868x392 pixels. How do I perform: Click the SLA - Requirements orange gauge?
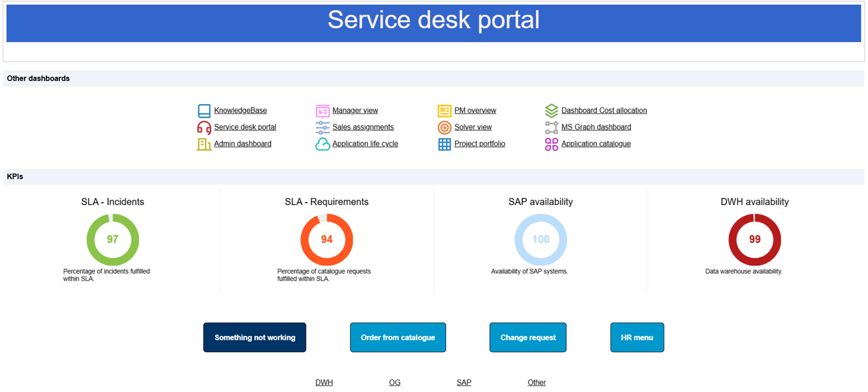coord(327,240)
